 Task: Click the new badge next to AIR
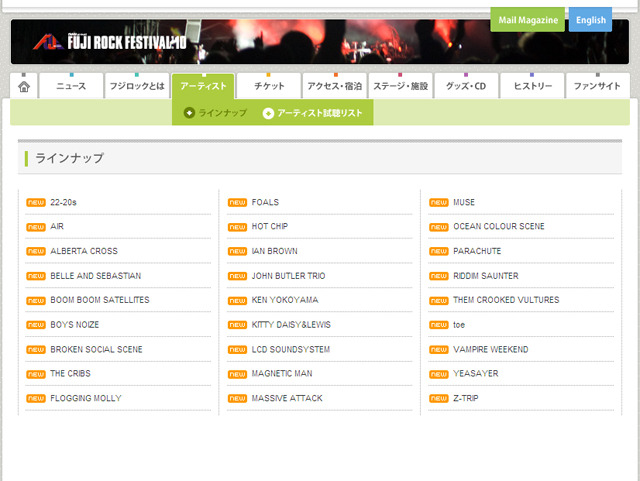coord(36,227)
